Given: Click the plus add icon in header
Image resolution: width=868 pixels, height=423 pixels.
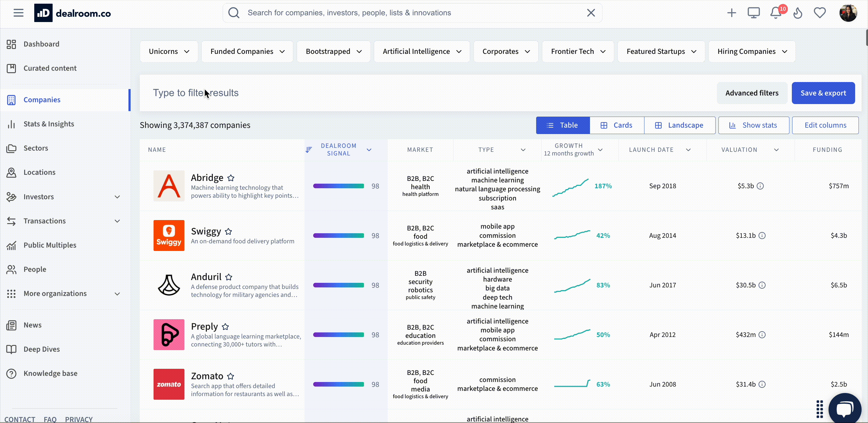Looking at the screenshot, I should [x=731, y=13].
